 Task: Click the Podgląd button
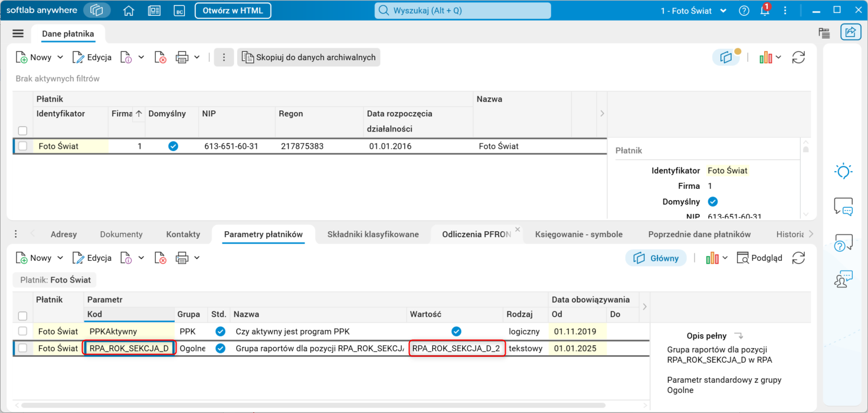tap(759, 258)
